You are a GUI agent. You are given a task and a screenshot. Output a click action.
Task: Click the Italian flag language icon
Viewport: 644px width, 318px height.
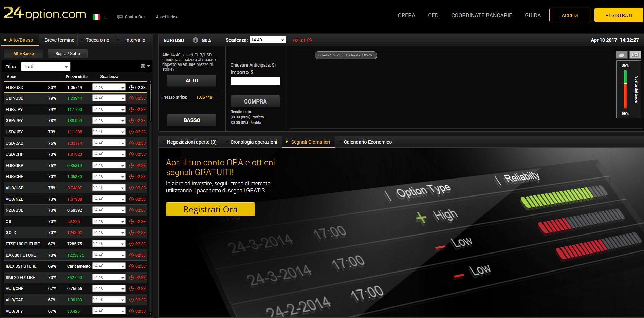(96, 17)
